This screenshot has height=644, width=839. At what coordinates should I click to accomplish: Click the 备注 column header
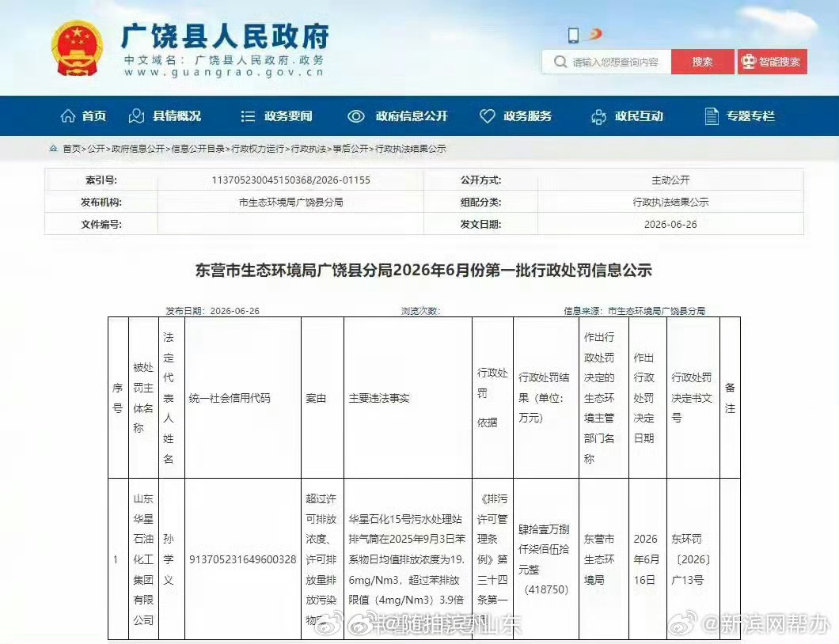pos(730,397)
